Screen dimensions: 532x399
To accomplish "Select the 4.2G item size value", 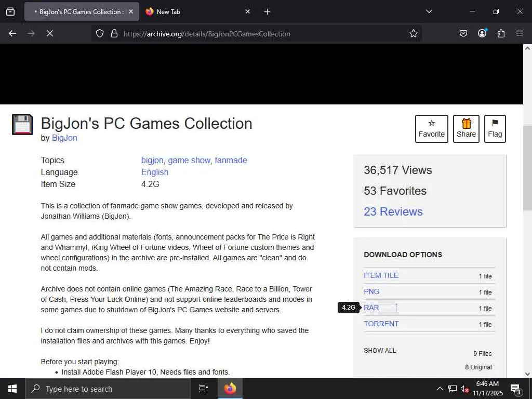I will click(150, 184).
